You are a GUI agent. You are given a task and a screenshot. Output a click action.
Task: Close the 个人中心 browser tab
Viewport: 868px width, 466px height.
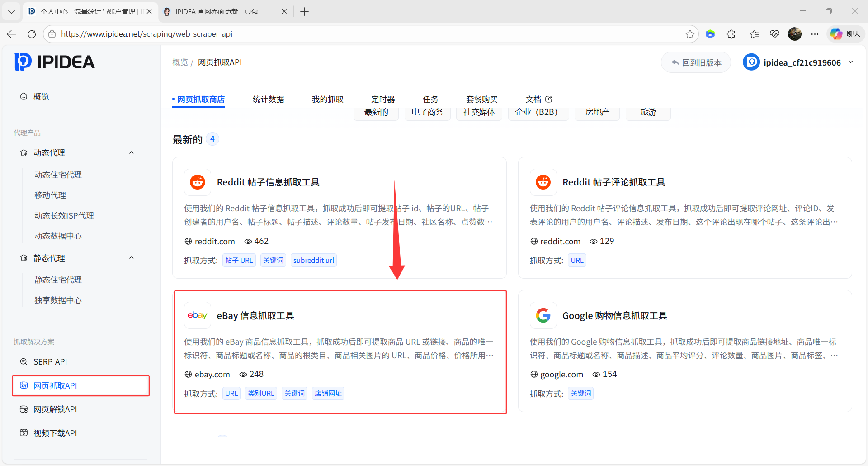coord(149,12)
